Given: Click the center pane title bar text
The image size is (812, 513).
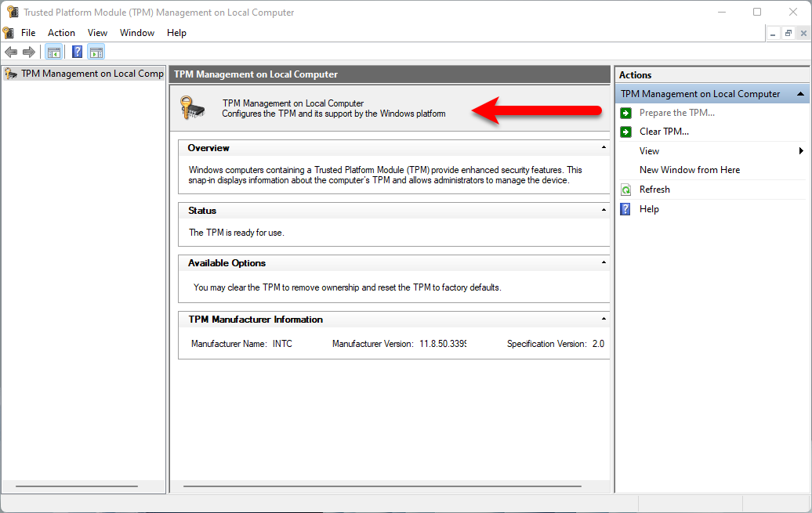Looking at the screenshot, I should (256, 74).
